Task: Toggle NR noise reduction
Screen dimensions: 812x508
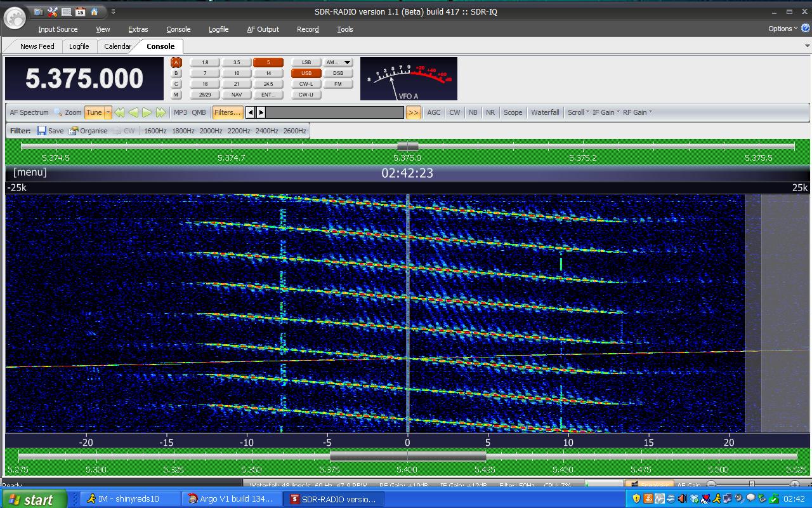Action: pos(490,112)
